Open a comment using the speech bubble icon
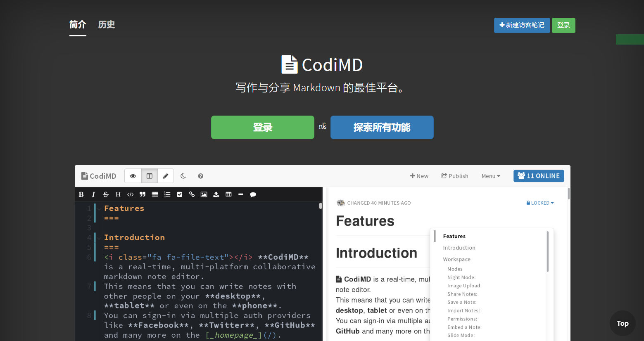The height and width of the screenshot is (341, 644). [253, 194]
